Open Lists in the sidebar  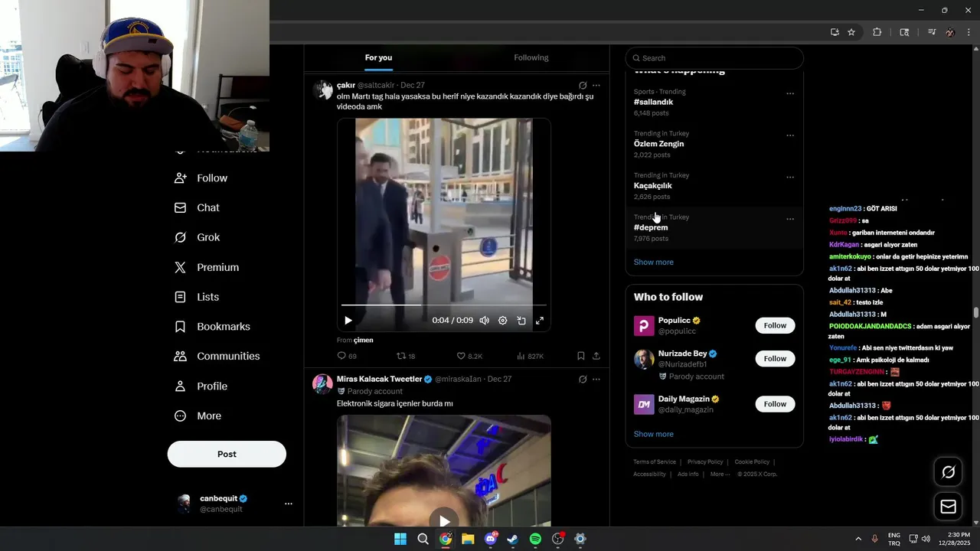197,297
